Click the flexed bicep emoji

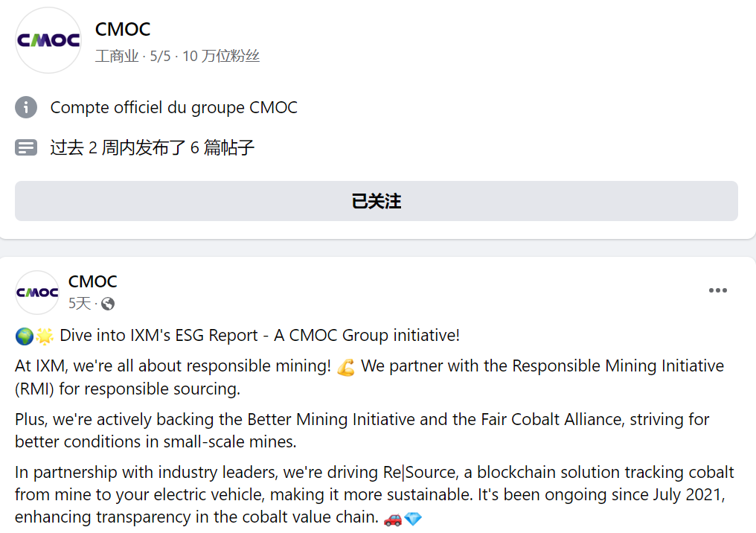[x=345, y=367]
